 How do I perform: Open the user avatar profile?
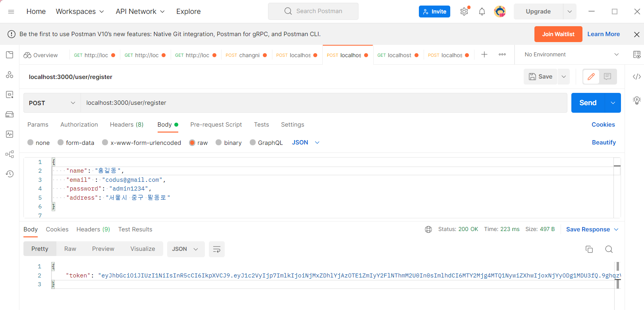point(500,12)
